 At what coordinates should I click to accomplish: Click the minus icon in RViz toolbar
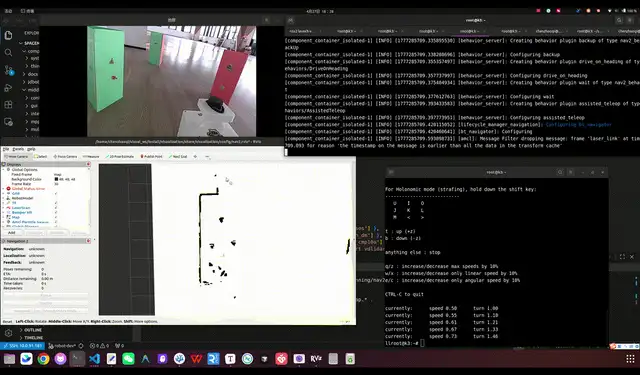click(x=207, y=156)
